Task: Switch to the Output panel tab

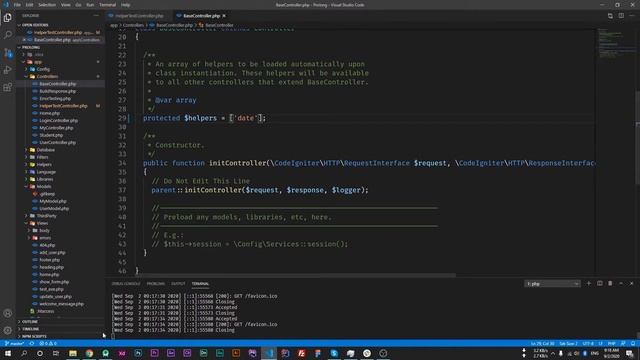Action: (178, 284)
